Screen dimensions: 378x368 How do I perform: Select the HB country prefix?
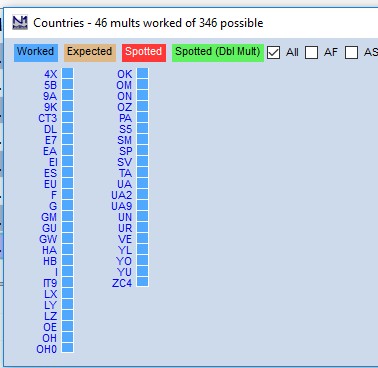pos(50,261)
